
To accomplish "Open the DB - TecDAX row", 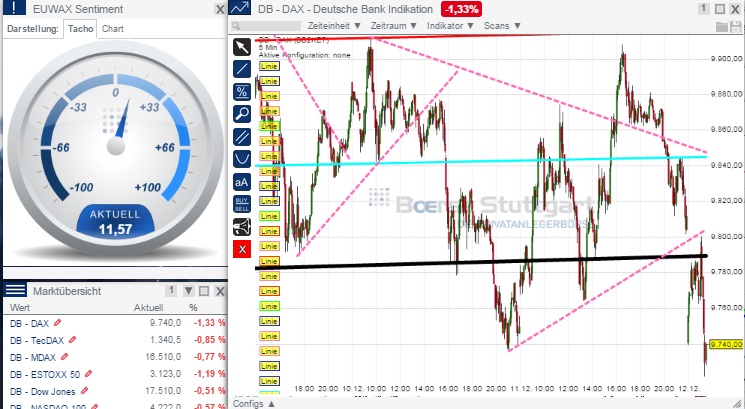I will 114,340.
